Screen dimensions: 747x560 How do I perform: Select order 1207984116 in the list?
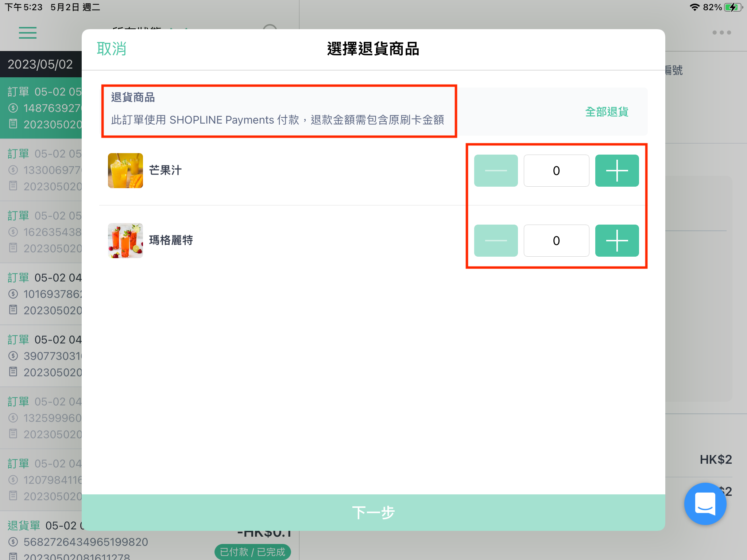tap(41, 480)
